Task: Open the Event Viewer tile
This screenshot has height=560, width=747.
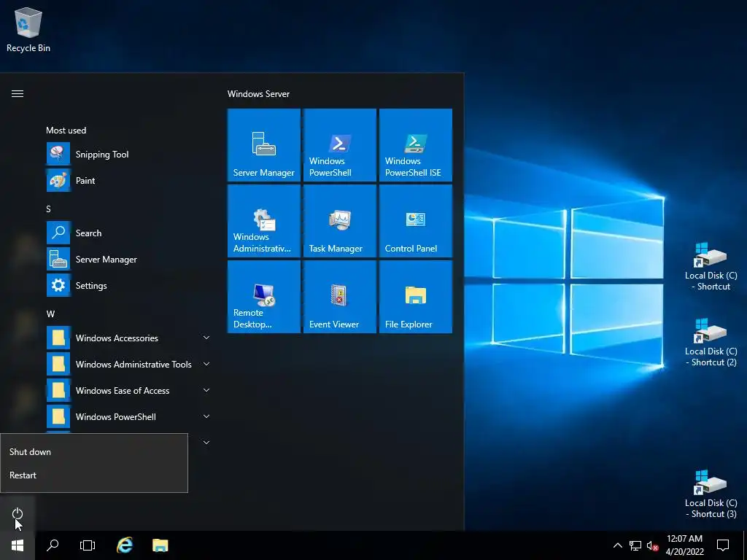Action: coord(340,297)
